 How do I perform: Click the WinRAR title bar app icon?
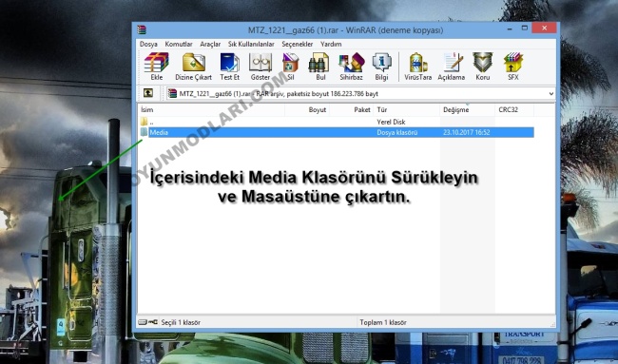(x=142, y=30)
